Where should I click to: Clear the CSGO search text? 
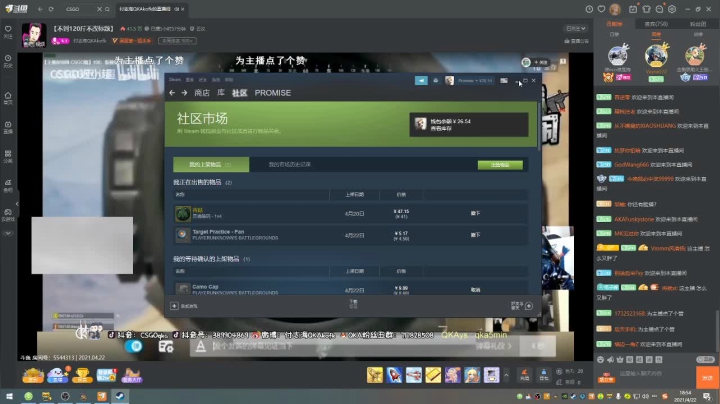(x=100, y=9)
